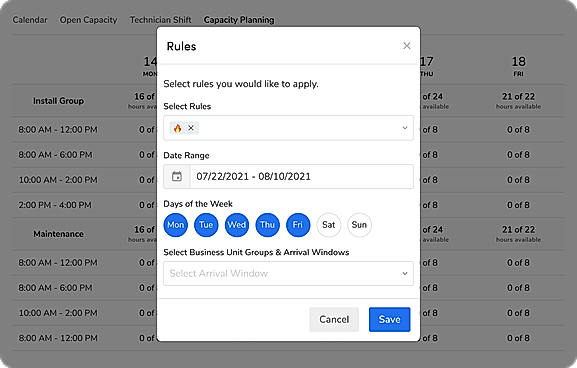Enable the Sun day button
Viewport: 577px width, 368px height.
(359, 225)
